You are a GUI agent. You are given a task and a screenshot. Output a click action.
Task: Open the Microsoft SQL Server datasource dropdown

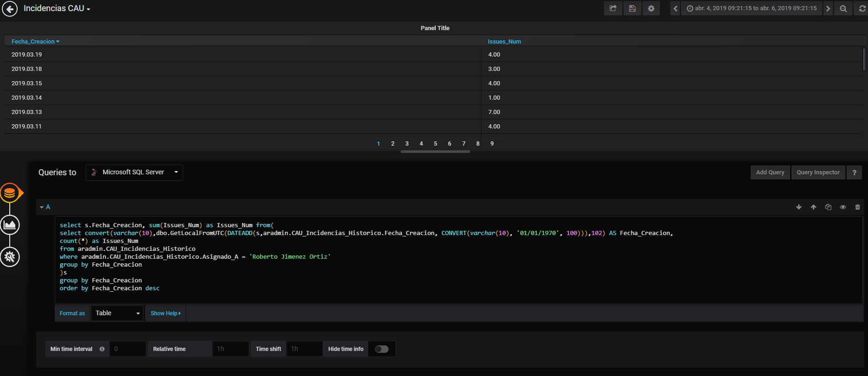coord(134,172)
